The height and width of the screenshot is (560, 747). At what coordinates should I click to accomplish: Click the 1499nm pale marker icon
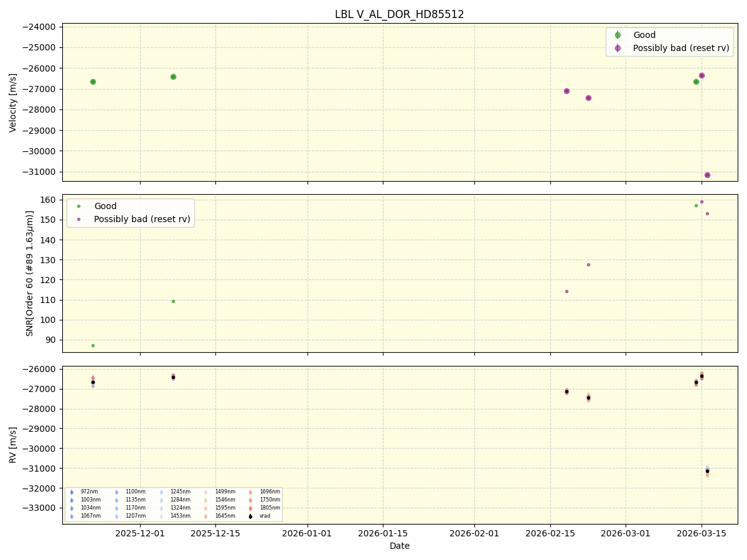pos(205,491)
